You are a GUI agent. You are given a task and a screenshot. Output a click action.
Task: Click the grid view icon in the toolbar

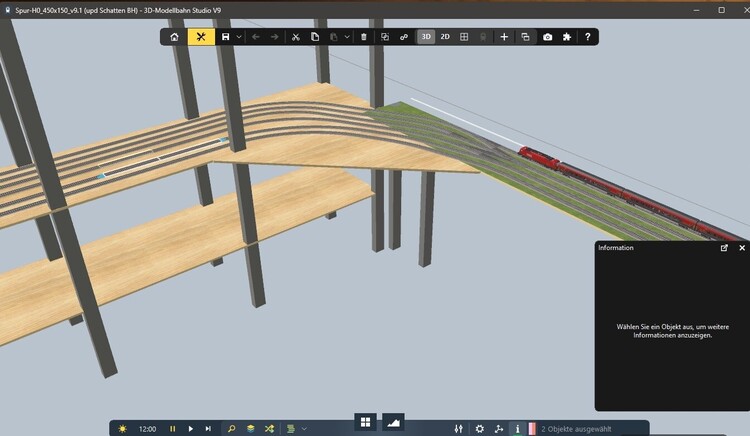(464, 37)
